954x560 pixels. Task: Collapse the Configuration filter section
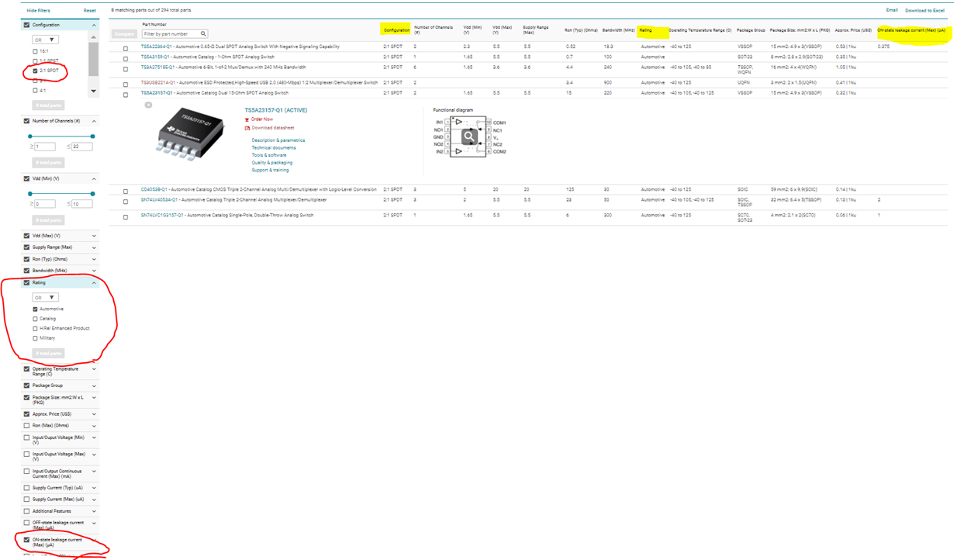pyautogui.click(x=95, y=26)
